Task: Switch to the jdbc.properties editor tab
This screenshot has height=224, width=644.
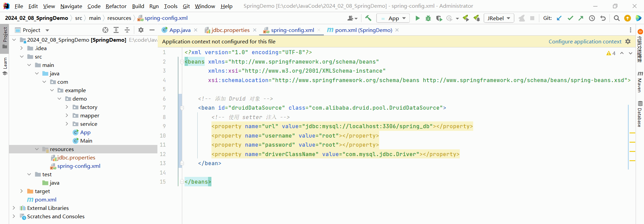Action: point(230,30)
